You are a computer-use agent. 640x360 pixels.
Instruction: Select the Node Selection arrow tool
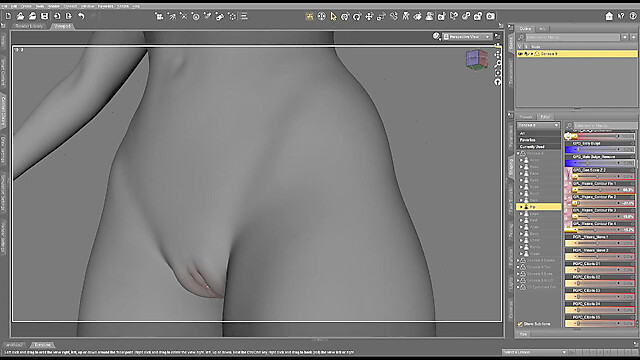(333, 16)
